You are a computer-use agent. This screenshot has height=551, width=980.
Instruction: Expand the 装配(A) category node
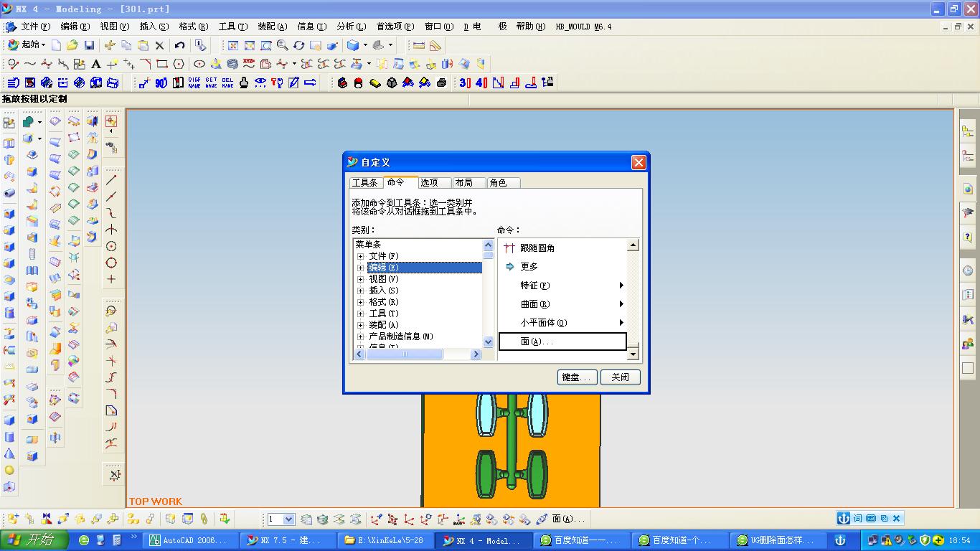pos(361,325)
